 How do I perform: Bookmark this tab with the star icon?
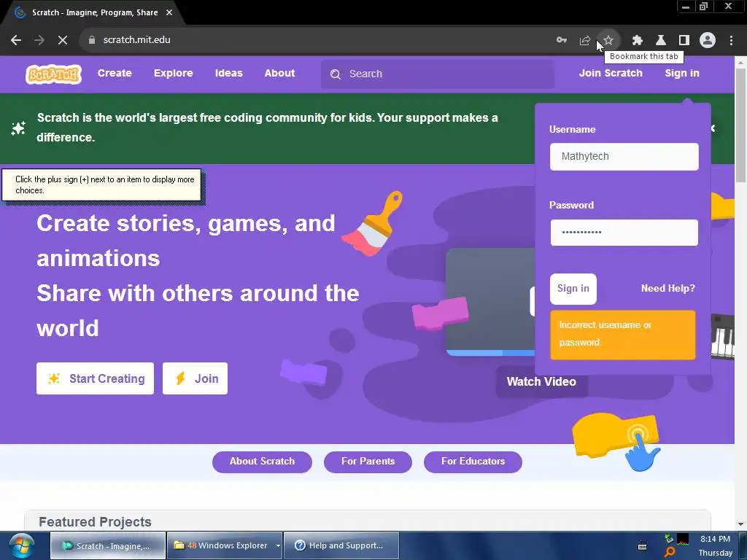608,40
